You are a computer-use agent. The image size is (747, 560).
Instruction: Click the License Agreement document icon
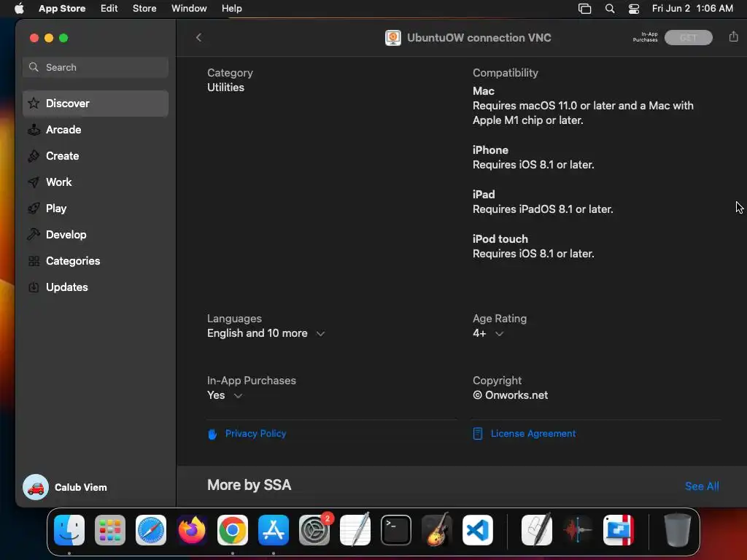[477, 433]
